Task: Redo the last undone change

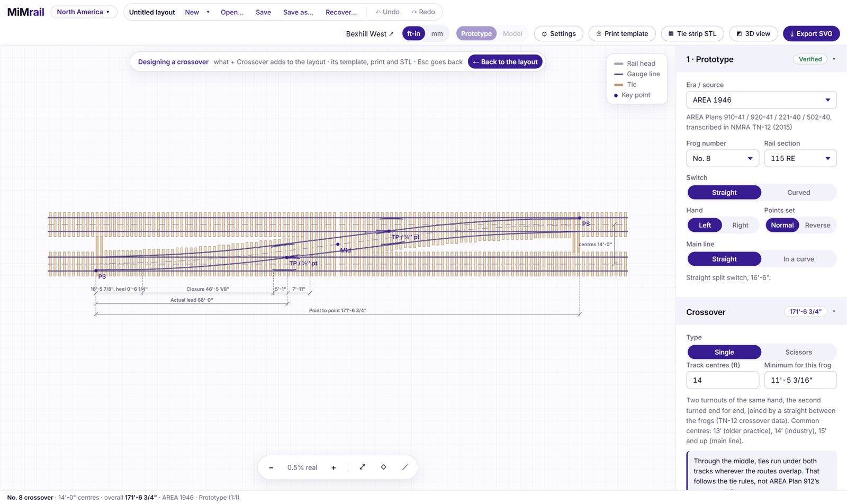Action: (424, 12)
